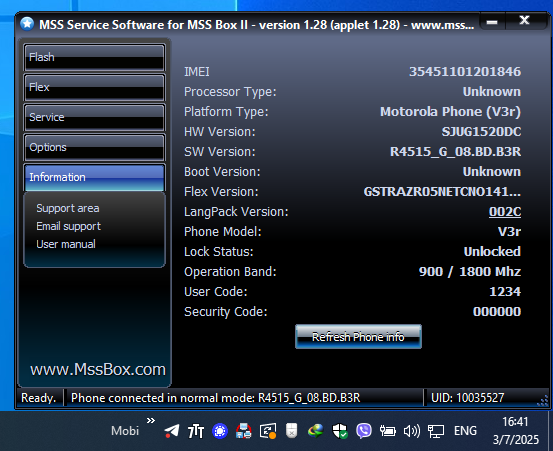Click the SW Version value R4515_G_08.BD.B3R
The width and height of the screenshot is (553, 451).
click(x=455, y=152)
